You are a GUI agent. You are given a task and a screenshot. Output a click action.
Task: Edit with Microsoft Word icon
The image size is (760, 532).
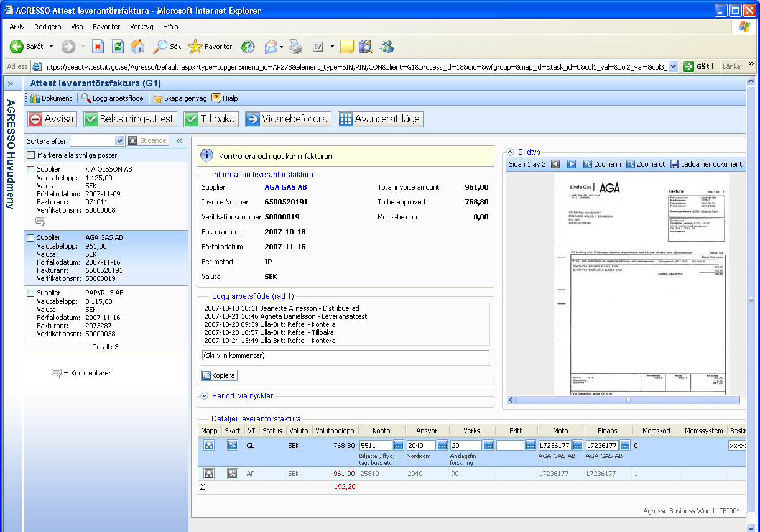(x=318, y=47)
